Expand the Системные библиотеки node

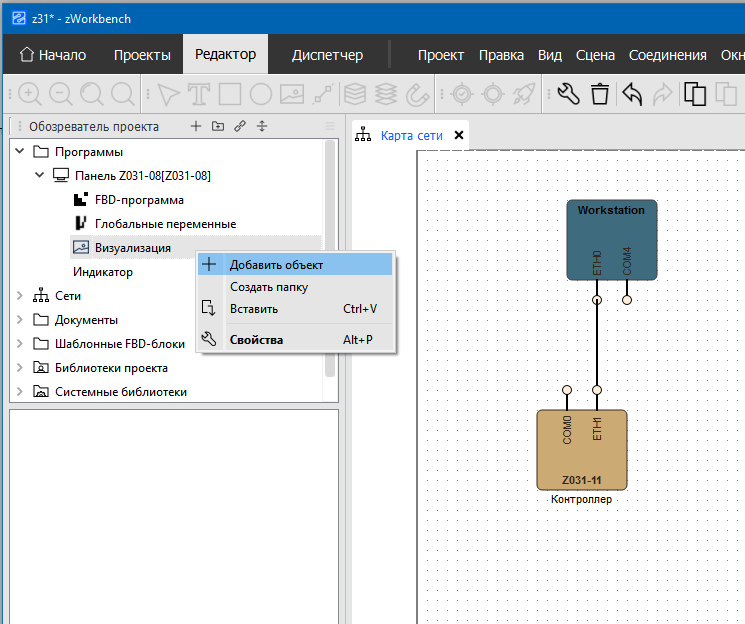(21, 392)
